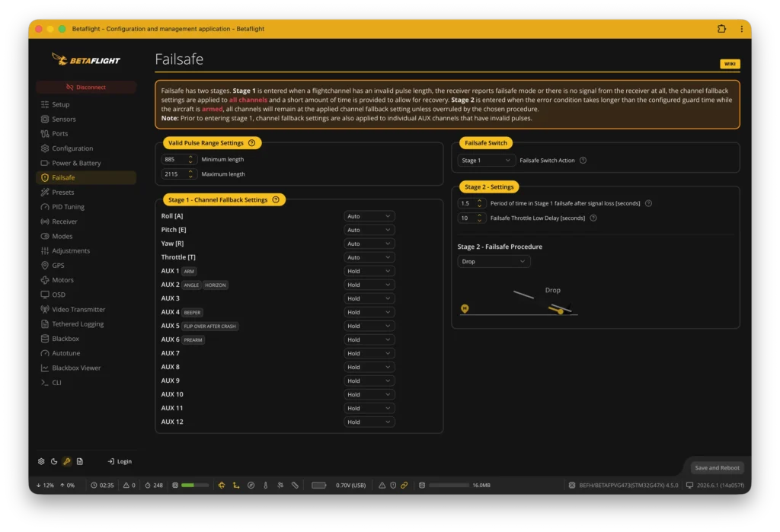The height and width of the screenshot is (532, 780).
Task: Click the Disconnect button
Action: pos(86,87)
